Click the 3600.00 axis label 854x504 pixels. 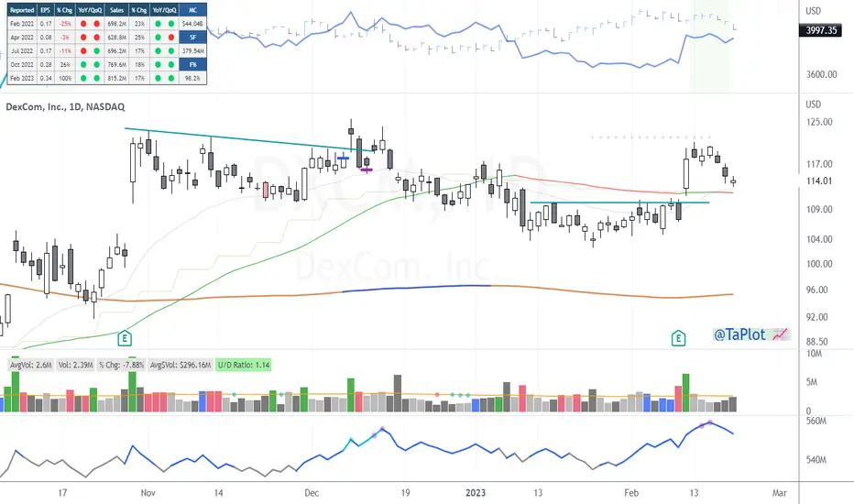(x=821, y=74)
